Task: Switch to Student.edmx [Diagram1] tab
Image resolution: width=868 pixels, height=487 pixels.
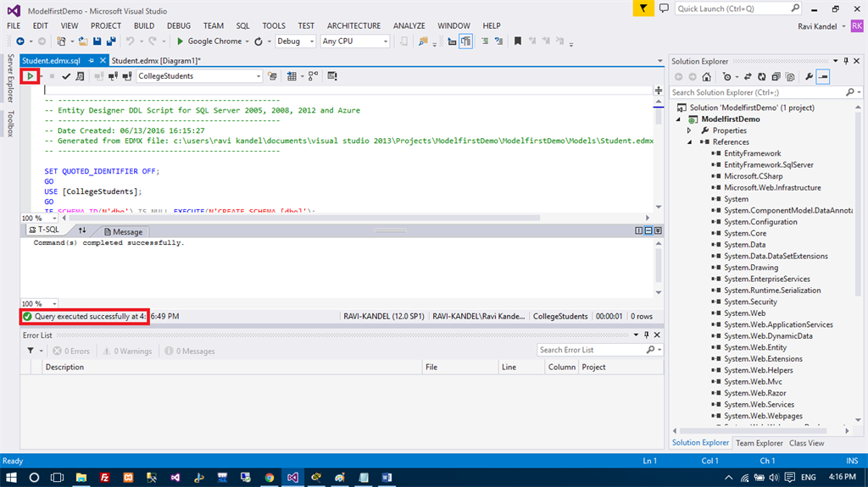Action: point(155,61)
